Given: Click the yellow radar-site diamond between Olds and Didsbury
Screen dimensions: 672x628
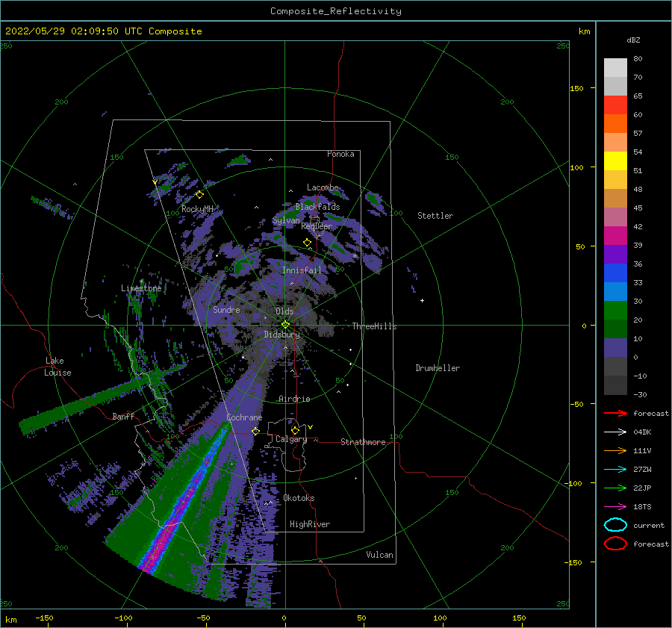Looking at the screenshot, I should click(x=285, y=325).
